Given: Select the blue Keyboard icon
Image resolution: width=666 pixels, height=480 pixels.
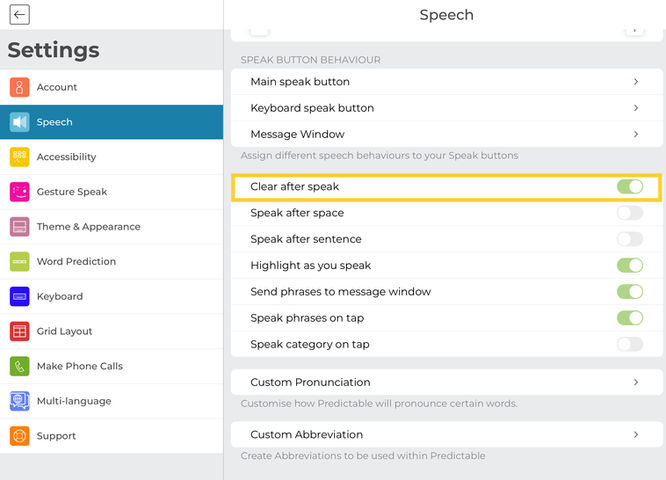Looking at the screenshot, I should tap(20, 296).
